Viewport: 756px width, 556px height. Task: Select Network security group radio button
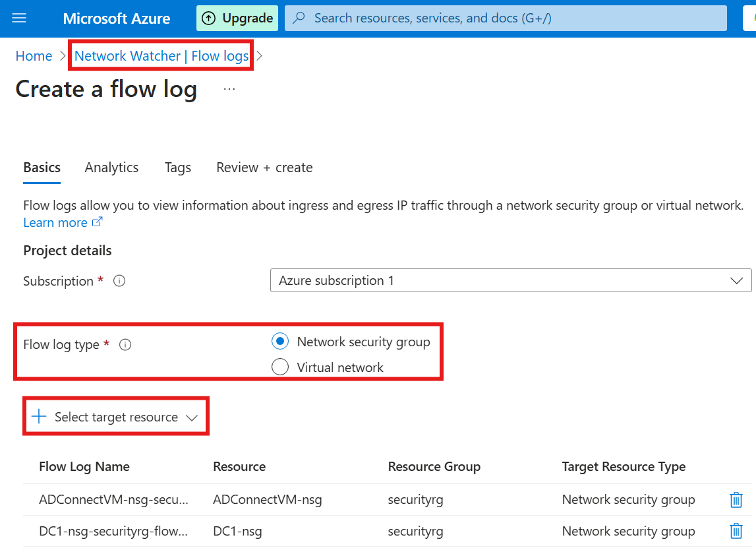(280, 341)
